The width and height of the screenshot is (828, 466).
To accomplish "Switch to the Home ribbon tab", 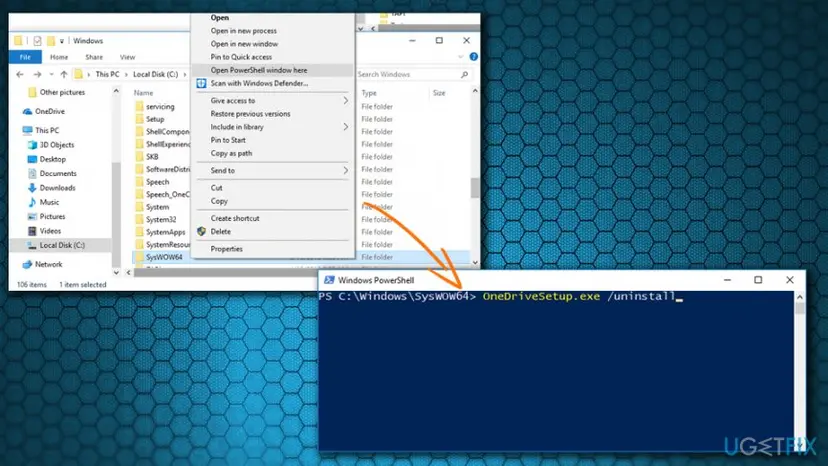I will point(59,57).
